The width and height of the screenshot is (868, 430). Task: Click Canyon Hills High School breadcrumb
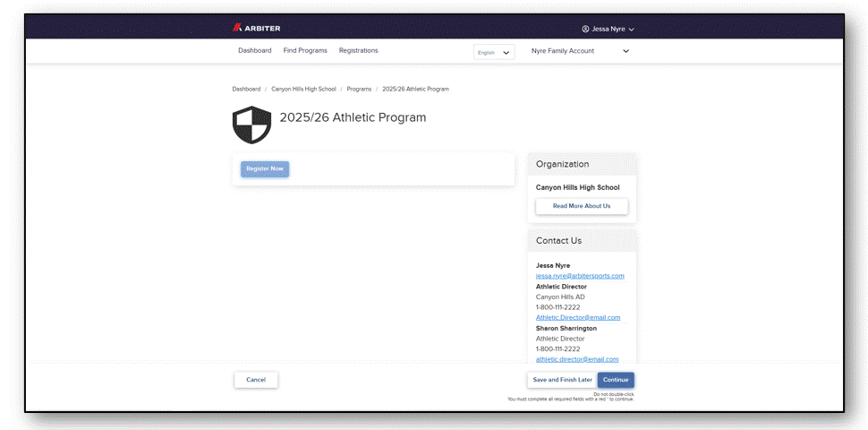(303, 89)
